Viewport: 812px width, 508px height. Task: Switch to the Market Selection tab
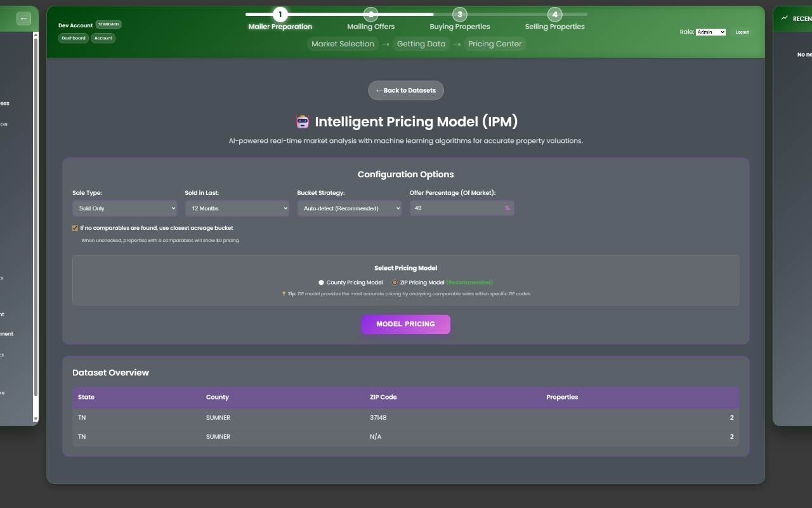coord(343,43)
